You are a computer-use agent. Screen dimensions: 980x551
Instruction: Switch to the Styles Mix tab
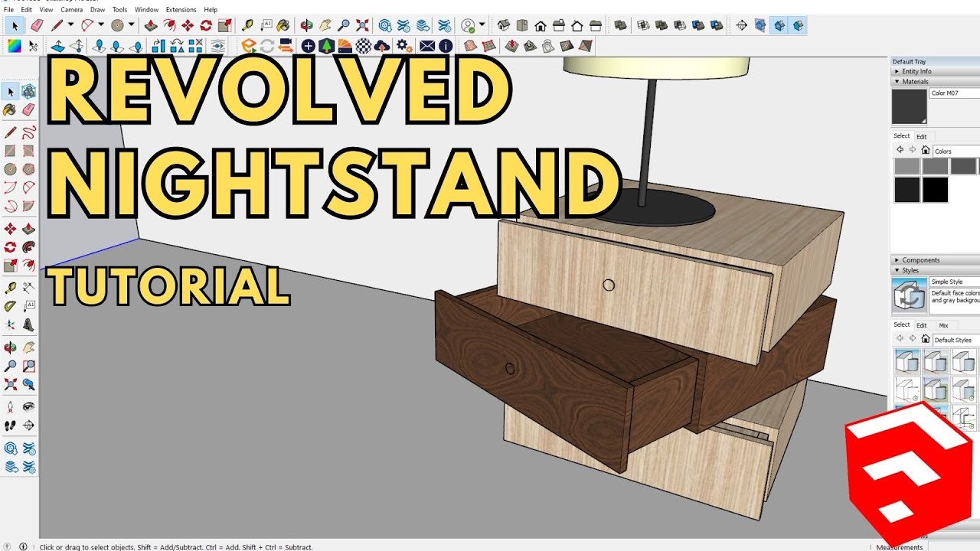(943, 325)
